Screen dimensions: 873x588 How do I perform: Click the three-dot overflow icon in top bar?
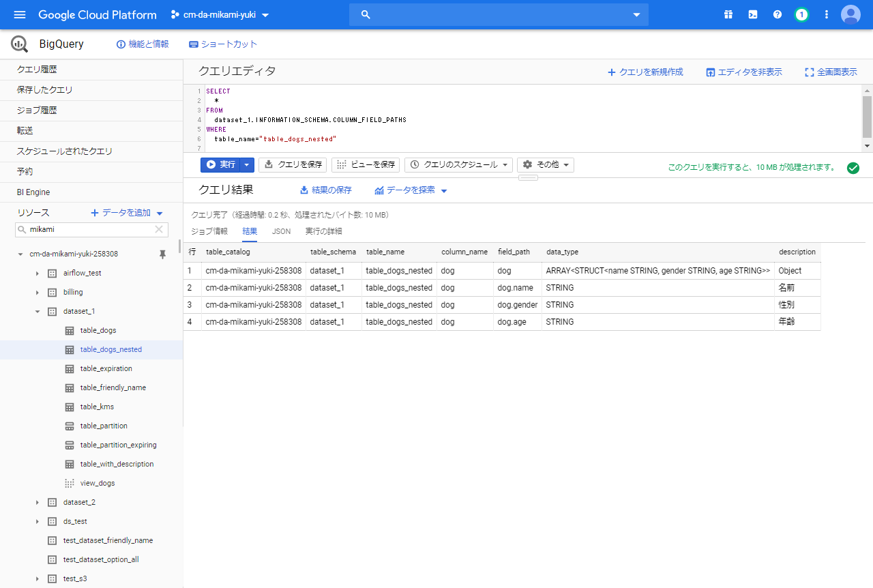pos(826,14)
